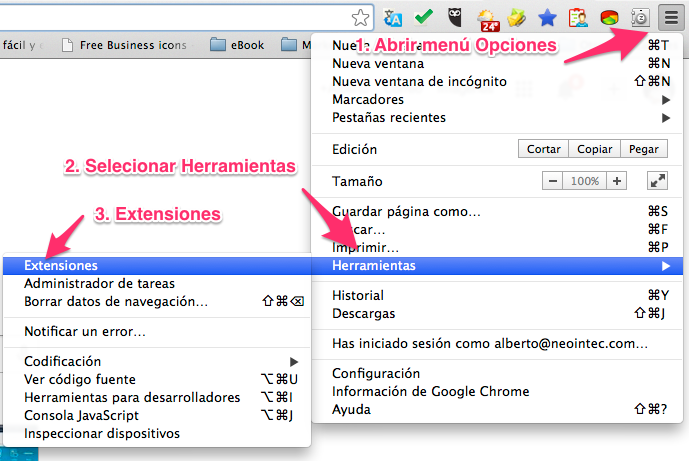Screen dimensions: 689x461
Task: Click the camera screenshot extension icon
Action: click(640, 18)
